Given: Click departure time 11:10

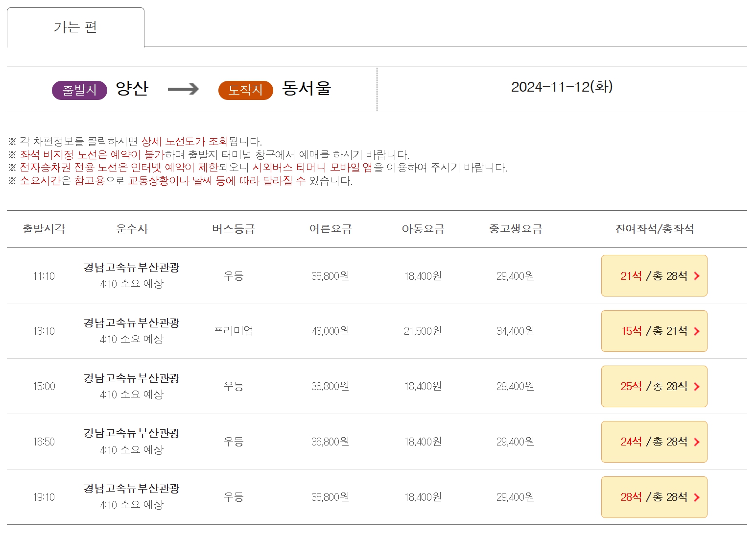Looking at the screenshot, I should coord(44,276).
